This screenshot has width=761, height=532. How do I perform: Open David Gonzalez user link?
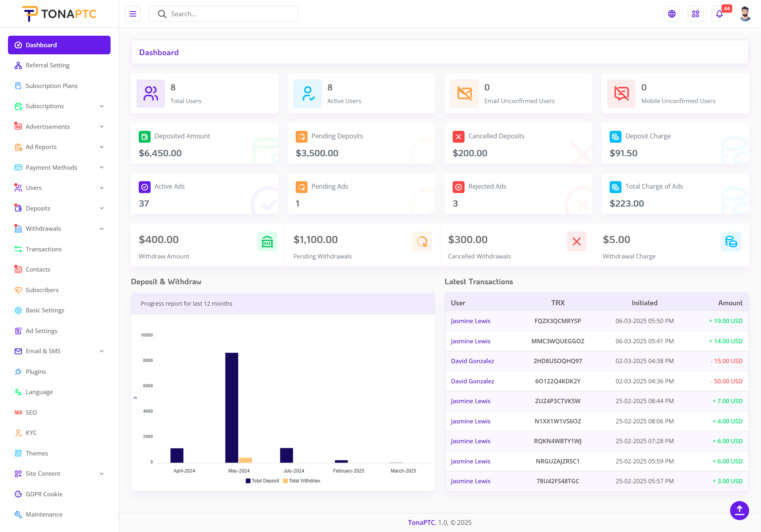[472, 361]
